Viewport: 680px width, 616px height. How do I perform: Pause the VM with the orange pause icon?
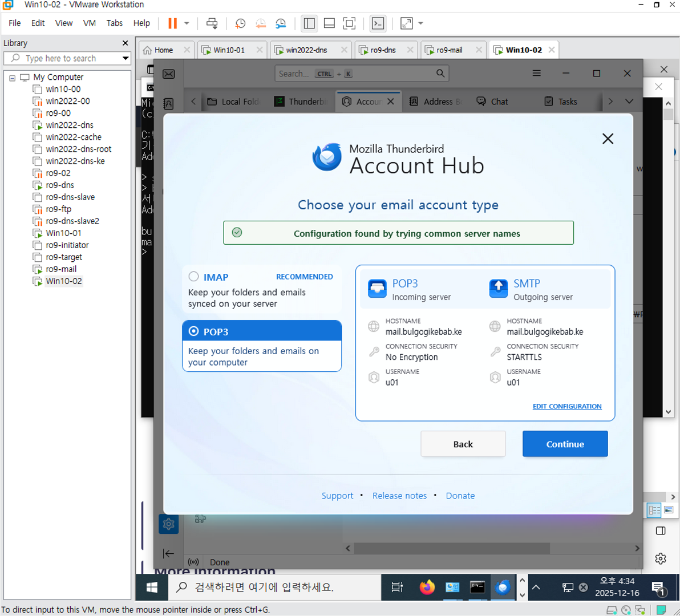172,23
